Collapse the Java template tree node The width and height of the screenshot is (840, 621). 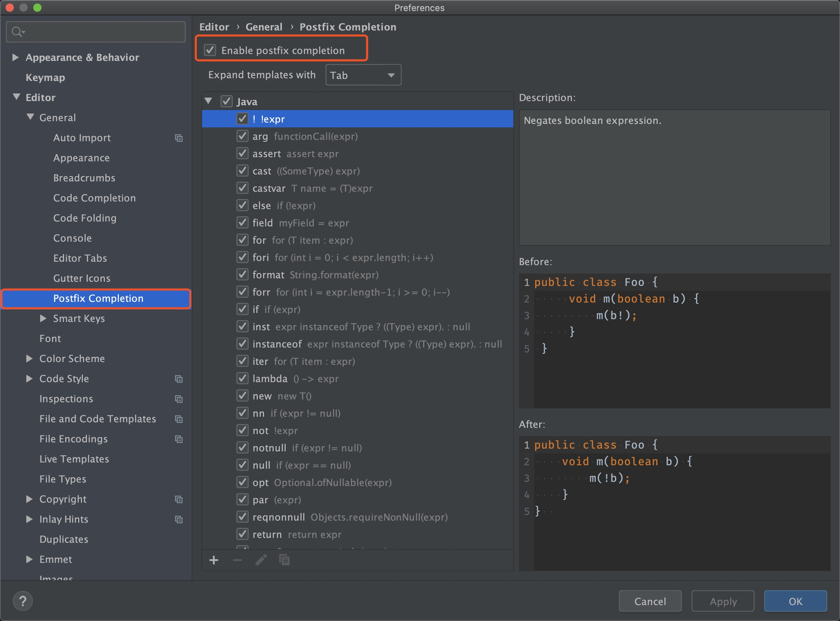coord(209,101)
